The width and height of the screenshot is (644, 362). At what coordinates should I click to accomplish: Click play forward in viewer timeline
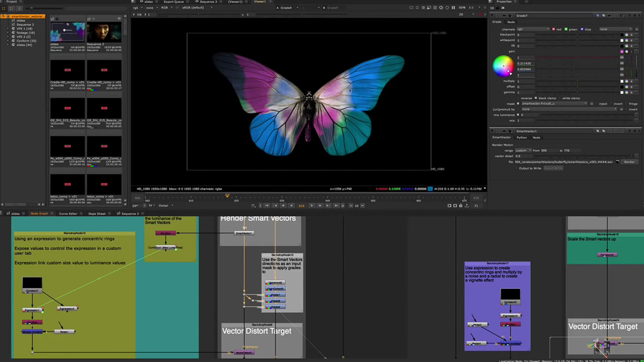312,206
